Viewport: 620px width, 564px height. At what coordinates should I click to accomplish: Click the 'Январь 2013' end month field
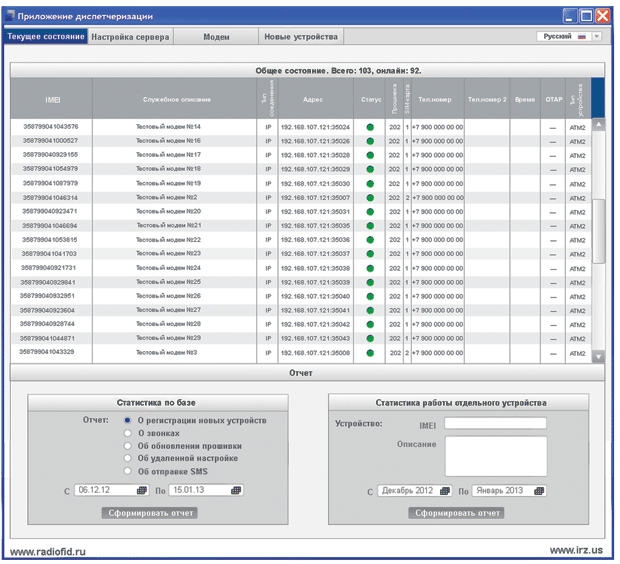pyautogui.click(x=509, y=491)
